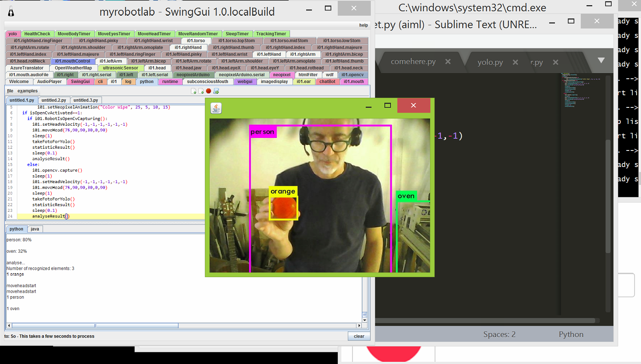Close the yolo.py tab in Sublime
Screen dimensions: 641x364
(515, 62)
